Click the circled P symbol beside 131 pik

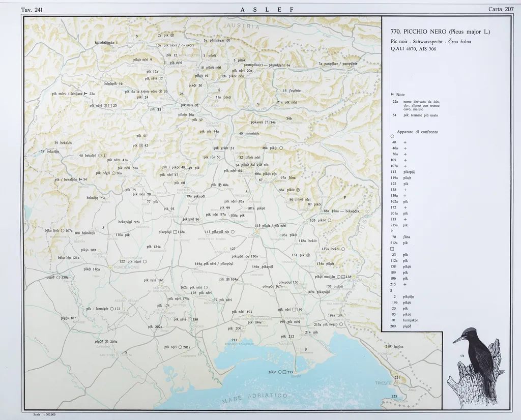tap(308, 255)
